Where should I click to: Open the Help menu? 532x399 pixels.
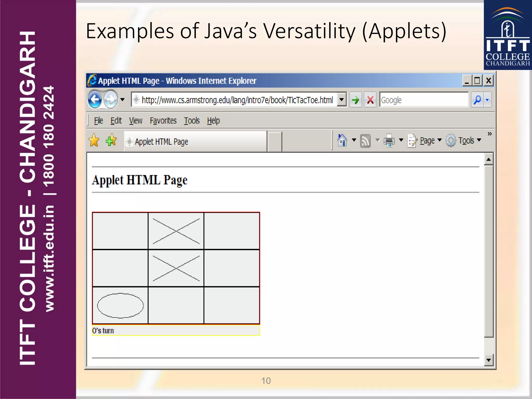[213, 121]
